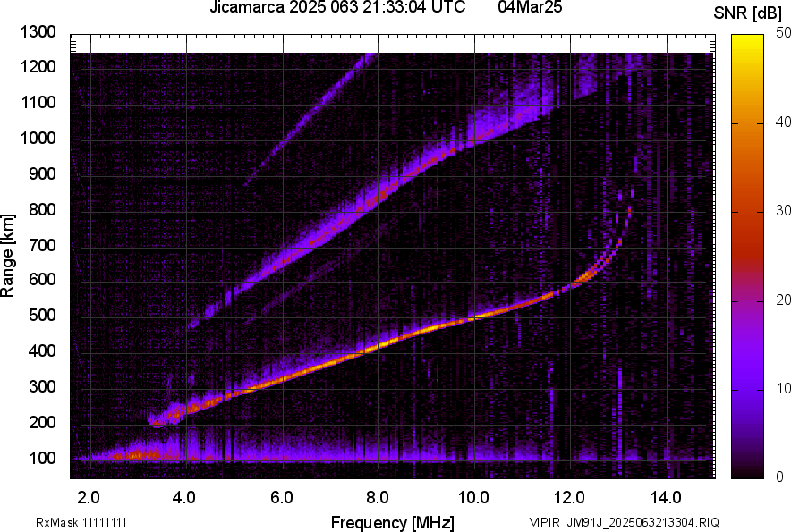The width and height of the screenshot is (791, 532).
Task: Click the frequency tick label 10.0
Action: [473, 498]
